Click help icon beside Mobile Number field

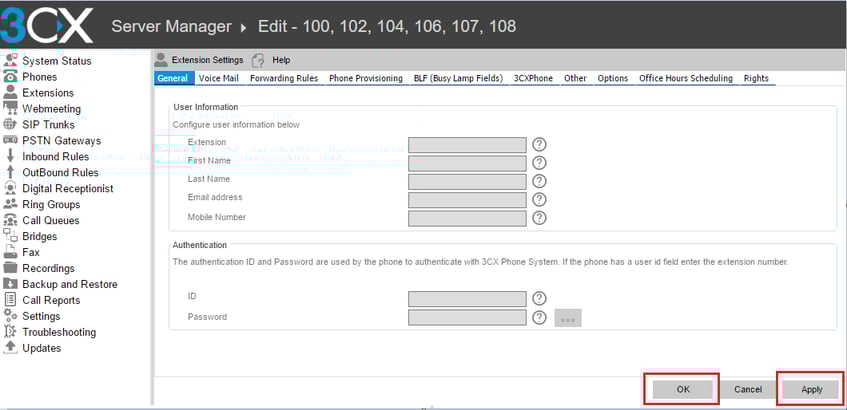coord(539,218)
